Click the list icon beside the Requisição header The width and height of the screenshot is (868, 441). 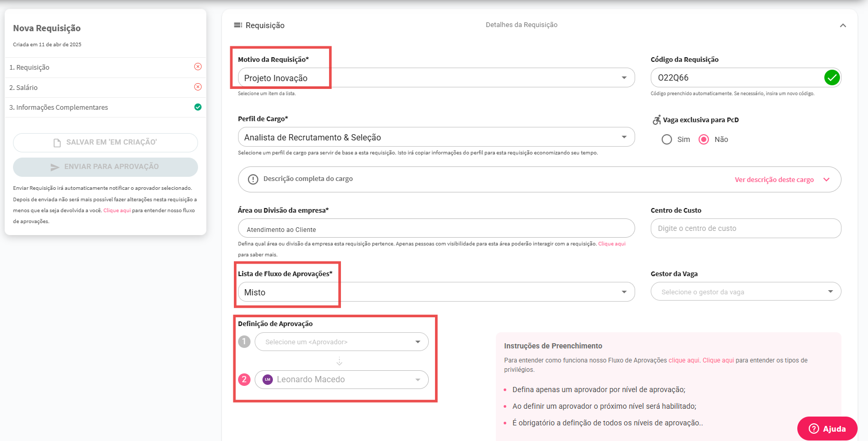(x=238, y=25)
